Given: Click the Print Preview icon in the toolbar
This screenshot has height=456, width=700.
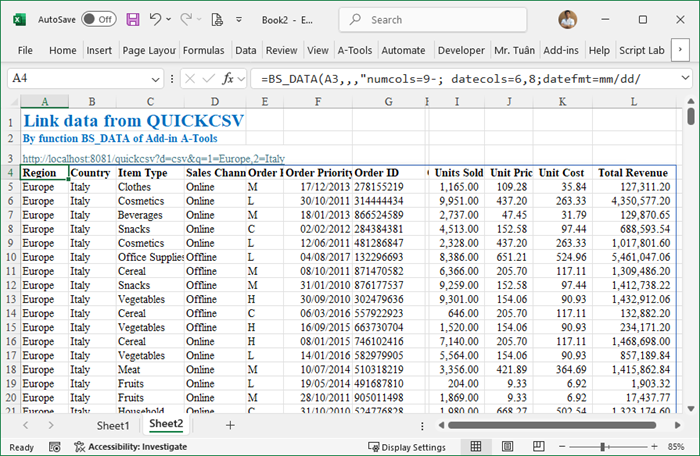Looking at the screenshot, I should click(217, 19).
